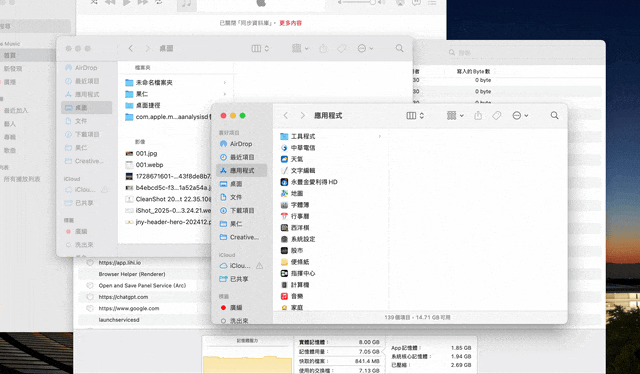
Task: Select the 計算機 app
Action: point(295,285)
